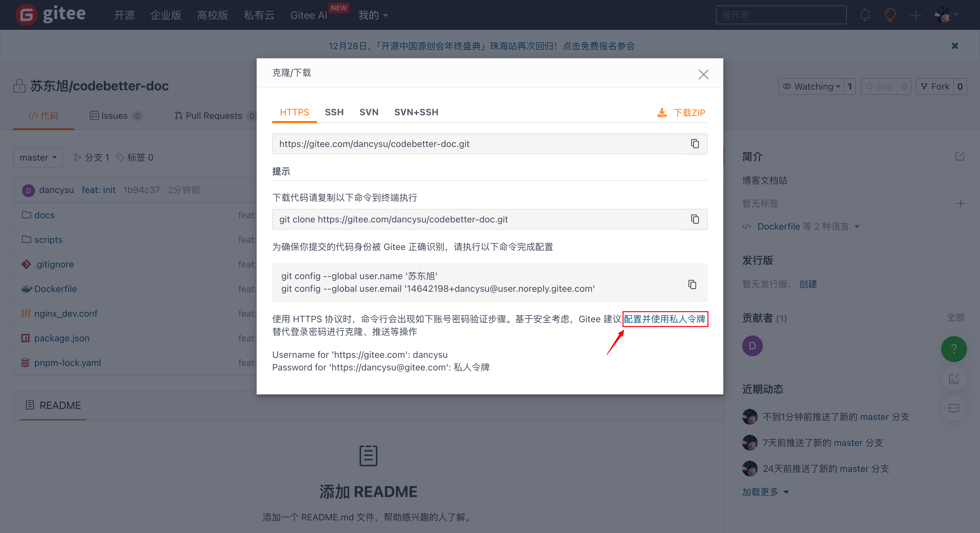This screenshot has height=533, width=980.
Task: Click the plus icon in top bar
Action: pyautogui.click(x=916, y=15)
